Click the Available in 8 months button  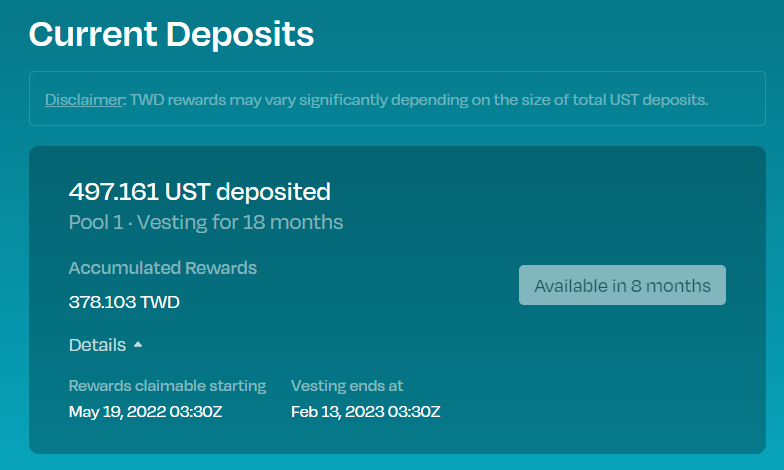(x=622, y=285)
